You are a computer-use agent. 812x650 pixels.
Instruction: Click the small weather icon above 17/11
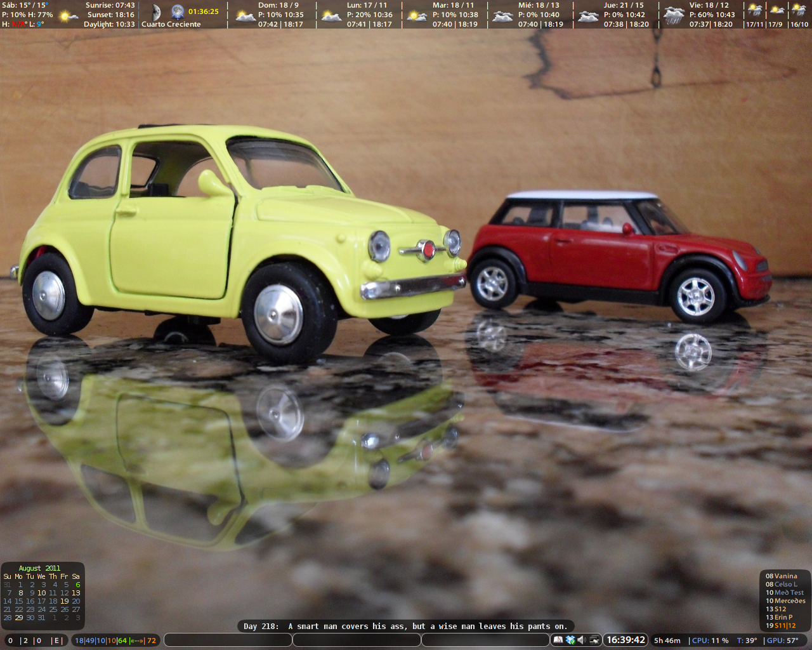[755, 10]
